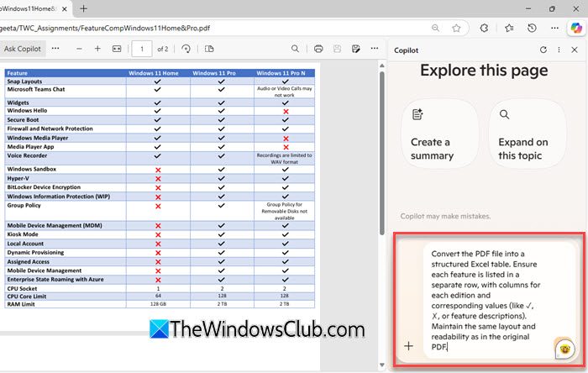This screenshot has width=588, height=373.
Task: Add page to favorites with star icon
Action: 456,28
